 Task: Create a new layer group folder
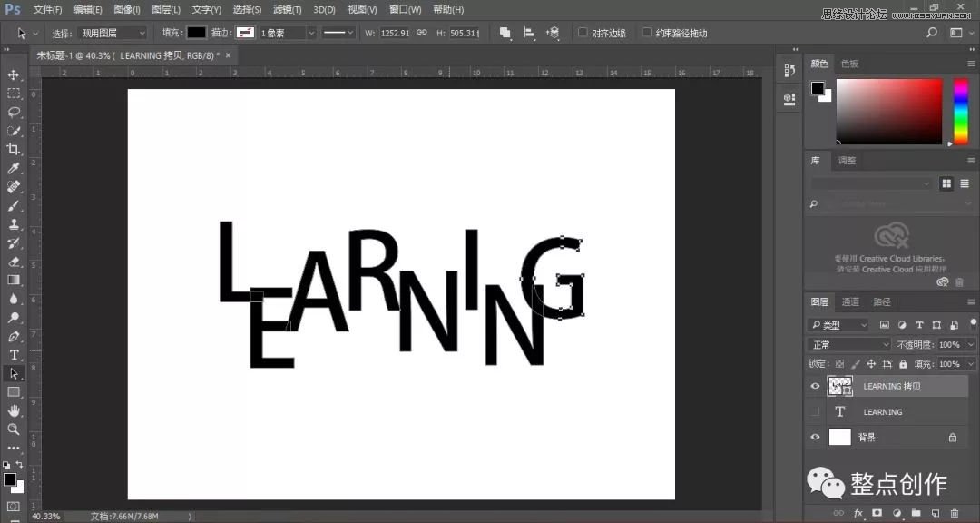click(916, 513)
